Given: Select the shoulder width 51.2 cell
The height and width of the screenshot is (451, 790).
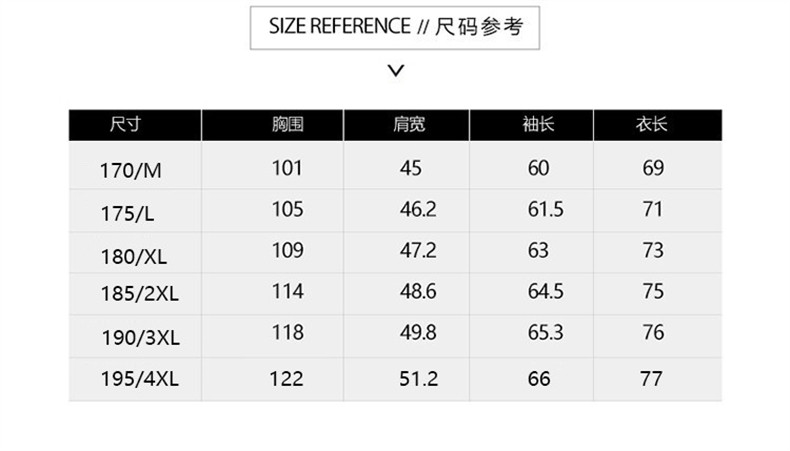Looking at the screenshot, I should (418, 379).
